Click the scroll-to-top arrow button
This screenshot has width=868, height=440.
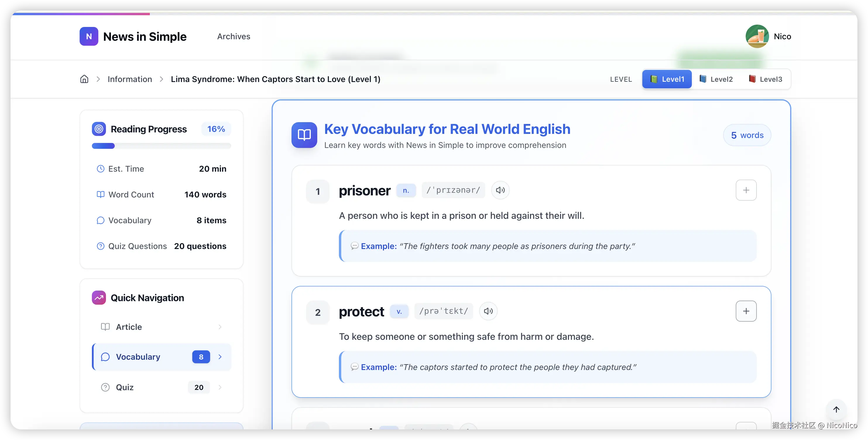pos(836,409)
